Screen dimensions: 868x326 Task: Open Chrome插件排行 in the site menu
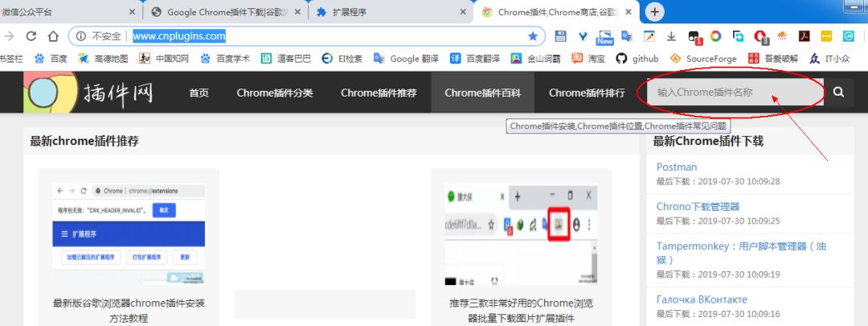point(587,93)
